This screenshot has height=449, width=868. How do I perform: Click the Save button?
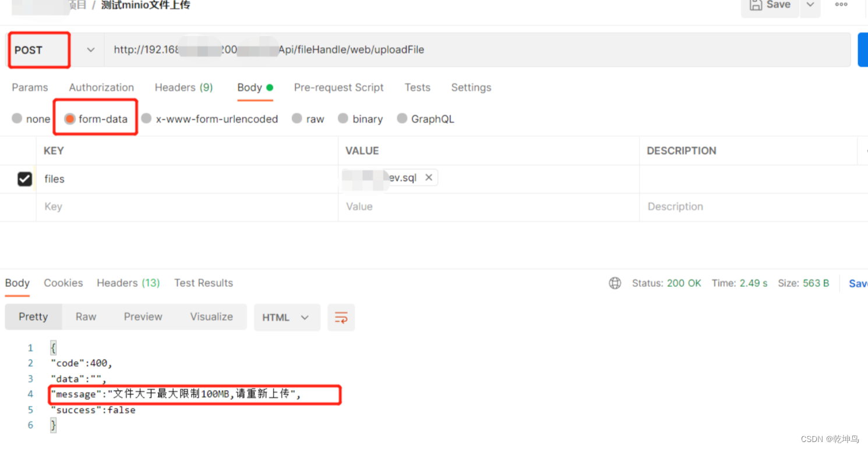click(x=770, y=6)
